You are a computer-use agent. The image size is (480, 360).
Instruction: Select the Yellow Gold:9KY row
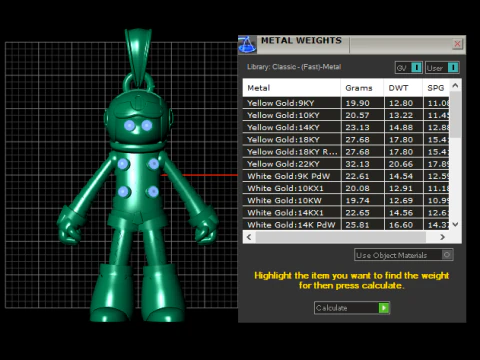click(x=346, y=103)
